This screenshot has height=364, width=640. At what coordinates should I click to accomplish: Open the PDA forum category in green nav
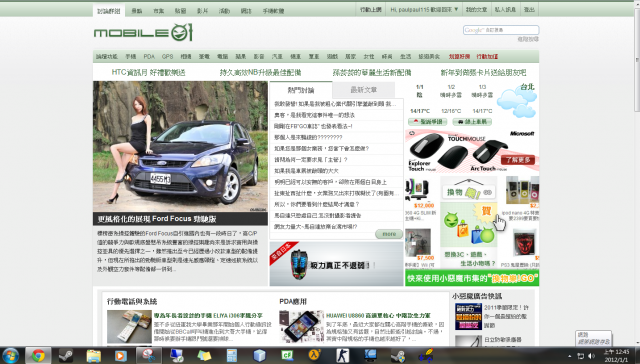149,56
